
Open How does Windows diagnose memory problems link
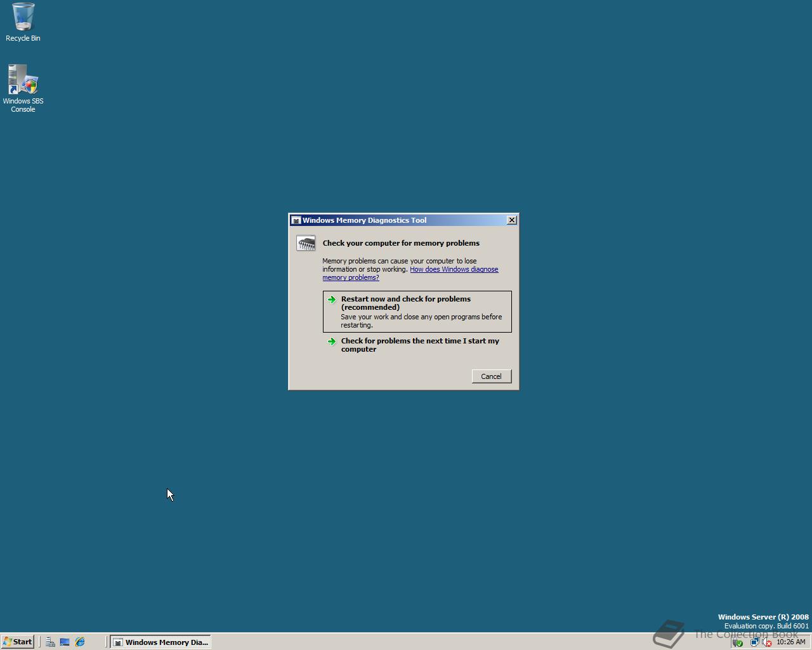410,274
